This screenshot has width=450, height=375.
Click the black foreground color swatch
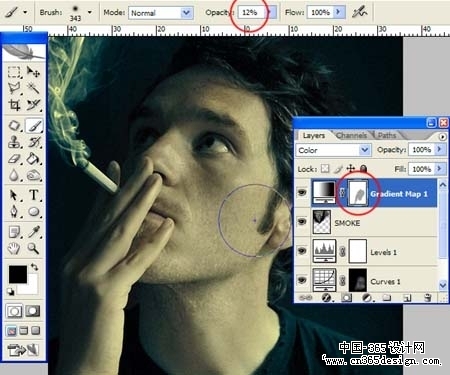[x=18, y=274]
